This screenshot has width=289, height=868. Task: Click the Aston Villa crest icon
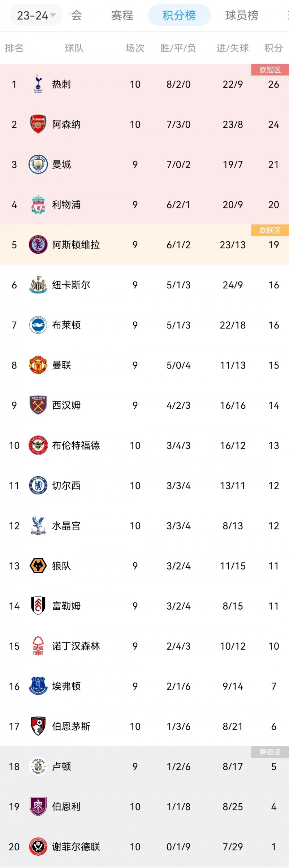[x=38, y=245]
